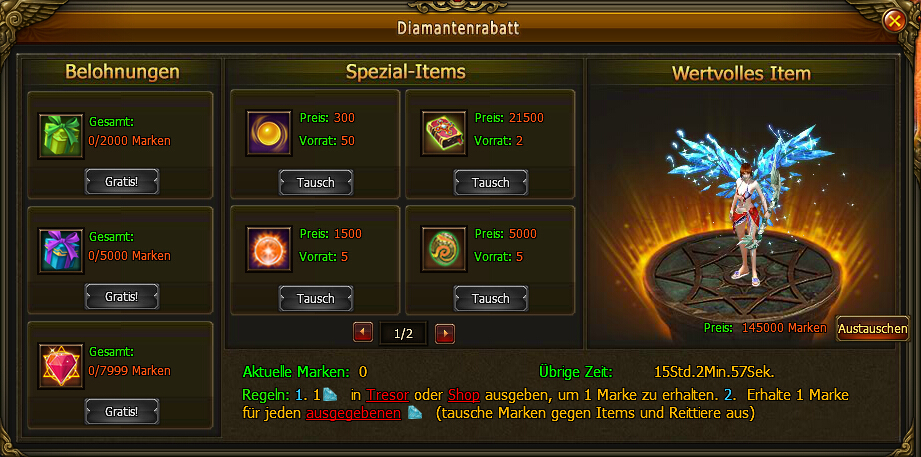The height and width of the screenshot is (457, 921).
Task: Select the green swirl egg item priced 5000
Action: pos(444,249)
